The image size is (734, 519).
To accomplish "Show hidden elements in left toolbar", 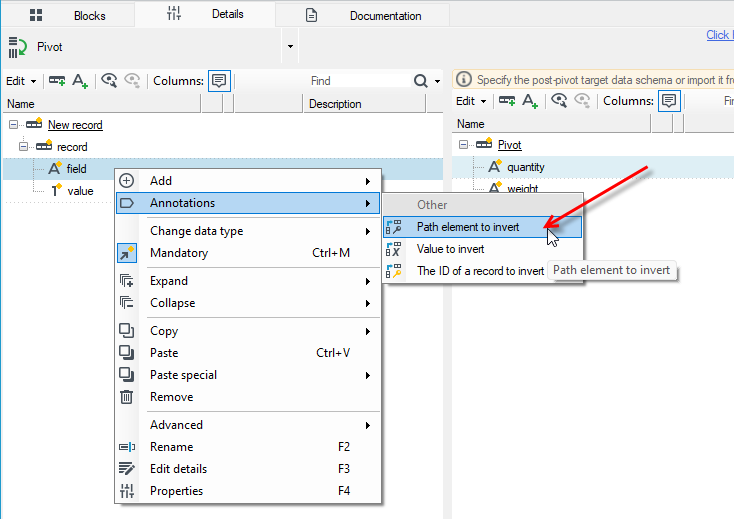I will [109, 80].
